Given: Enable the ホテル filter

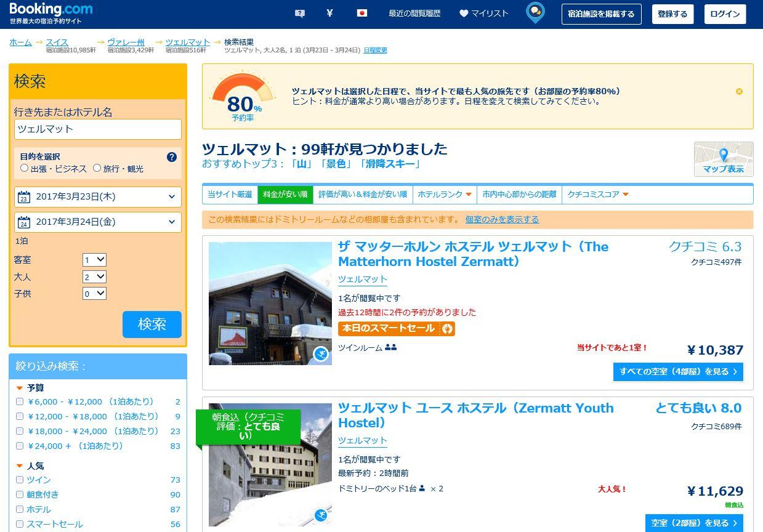Looking at the screenshot, I should click(20, 509).
